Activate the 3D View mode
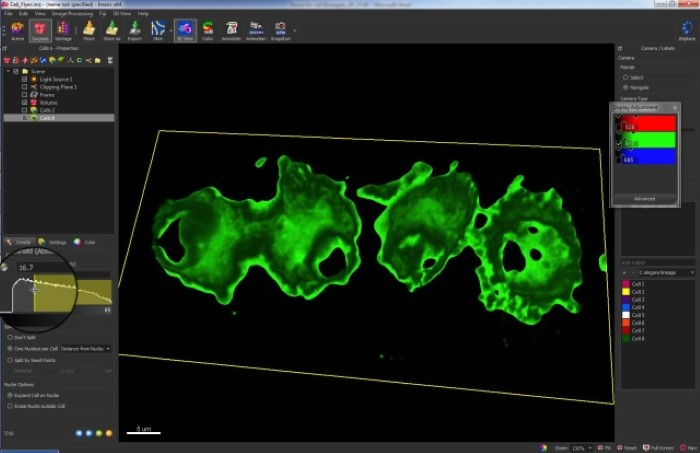Image resolution: width=700 pixels, height=453 pixels. click(184, 30)
